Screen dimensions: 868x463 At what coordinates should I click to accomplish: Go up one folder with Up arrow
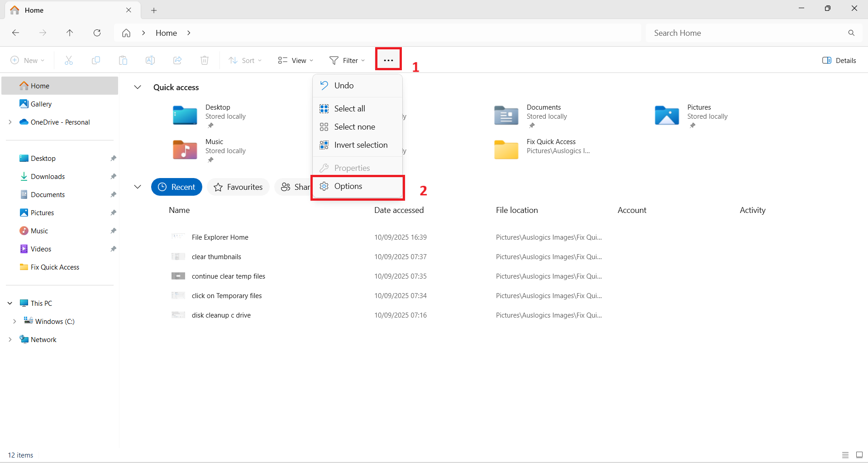(70, 33)
